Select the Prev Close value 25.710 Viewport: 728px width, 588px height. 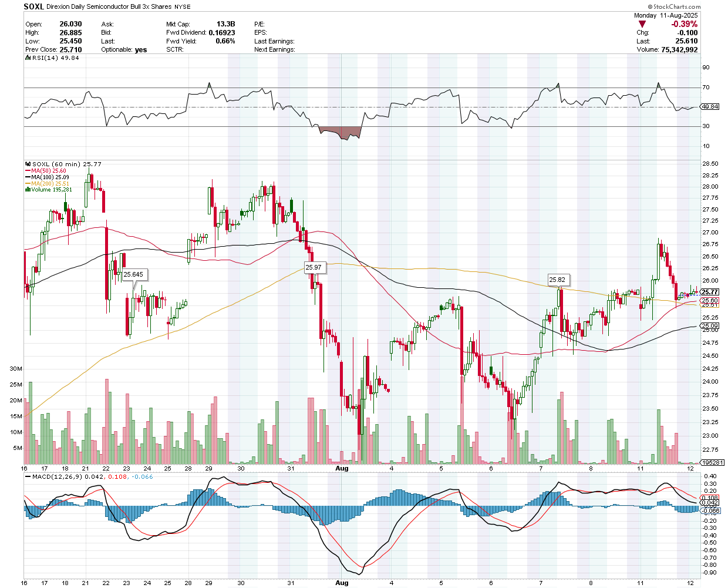click(71, 50)
